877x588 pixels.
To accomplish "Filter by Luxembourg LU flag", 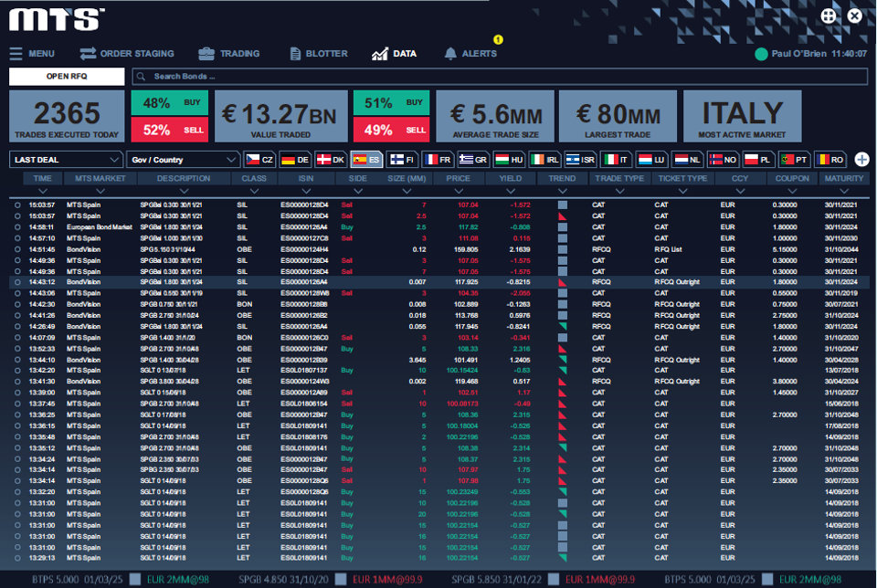I will [651, 159].
